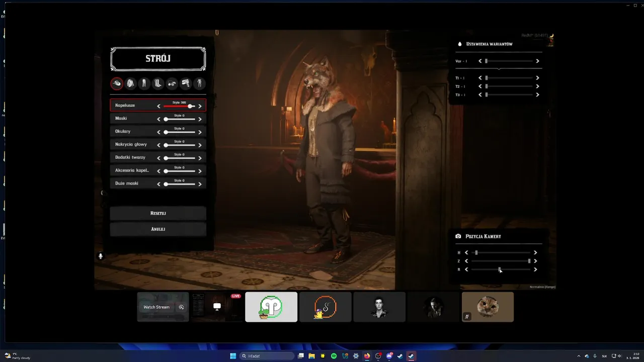644x362 pixels.
Task: Increase Nakrycia głowy style right arrow
Action: click(x=200, y=145)
